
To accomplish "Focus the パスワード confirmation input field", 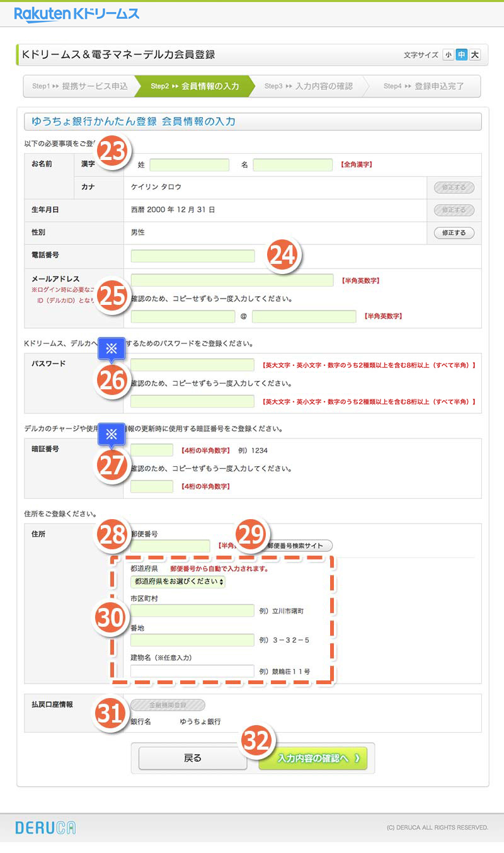I will tap(193, 401).
